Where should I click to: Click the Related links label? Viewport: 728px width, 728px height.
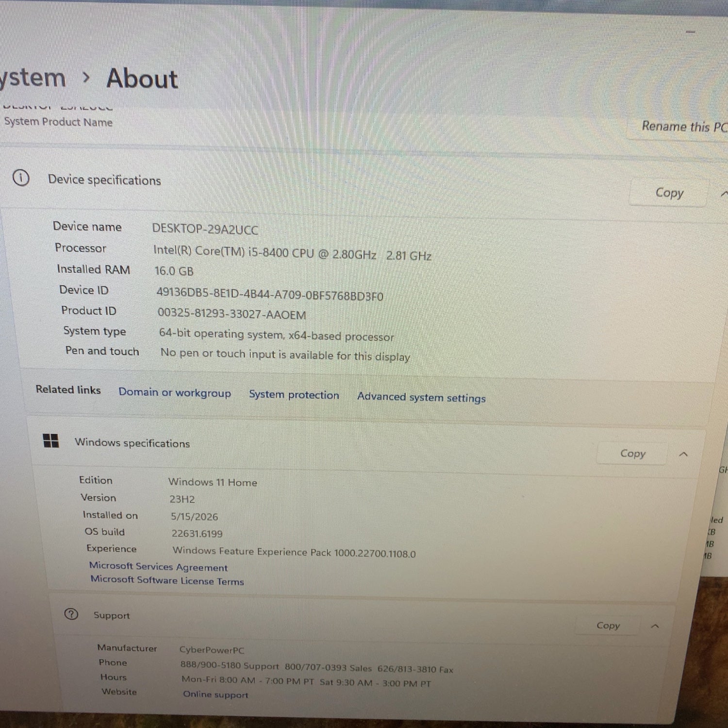[x=68, y=389]
